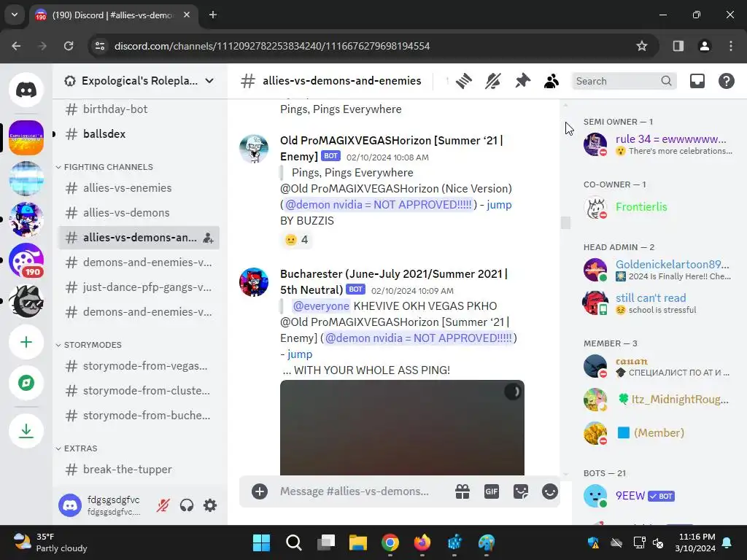
Task: Open the storymode-from-vegas channel
Action: (x=138, y=366)
